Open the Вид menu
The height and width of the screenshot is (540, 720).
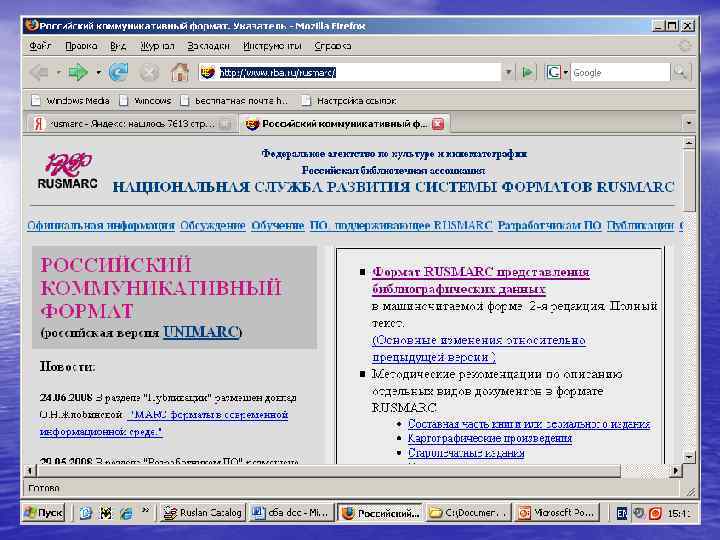tap(118, 46)
